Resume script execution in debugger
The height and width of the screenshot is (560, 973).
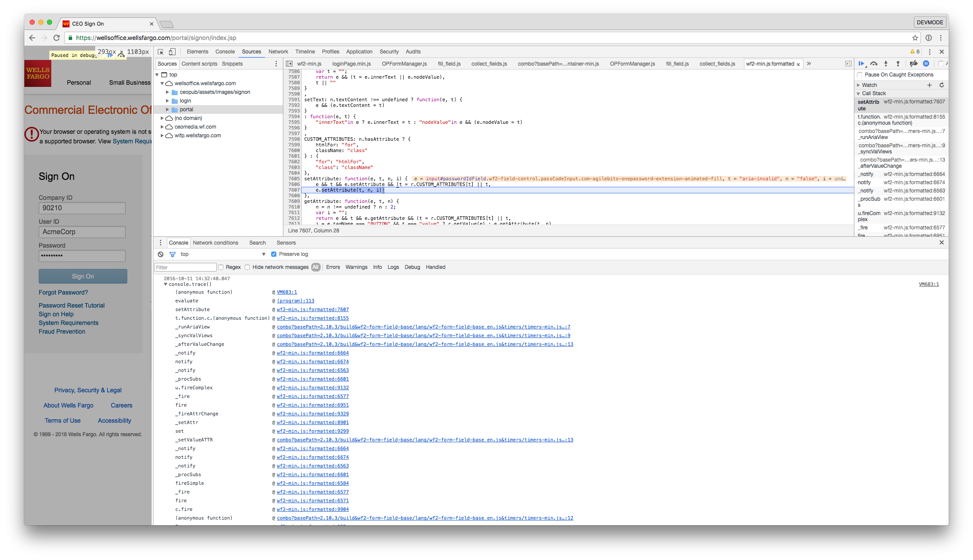pyautogui.click(x=861, y=64)
